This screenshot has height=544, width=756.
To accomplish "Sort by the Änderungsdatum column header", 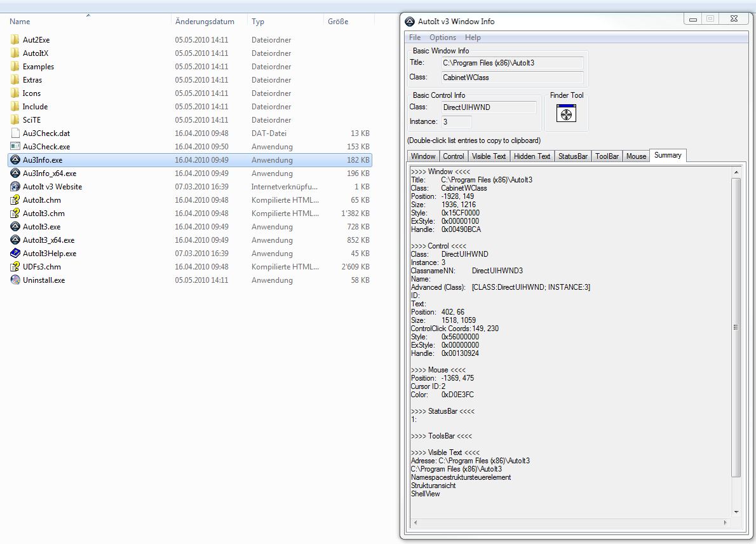I will (205, 22).
